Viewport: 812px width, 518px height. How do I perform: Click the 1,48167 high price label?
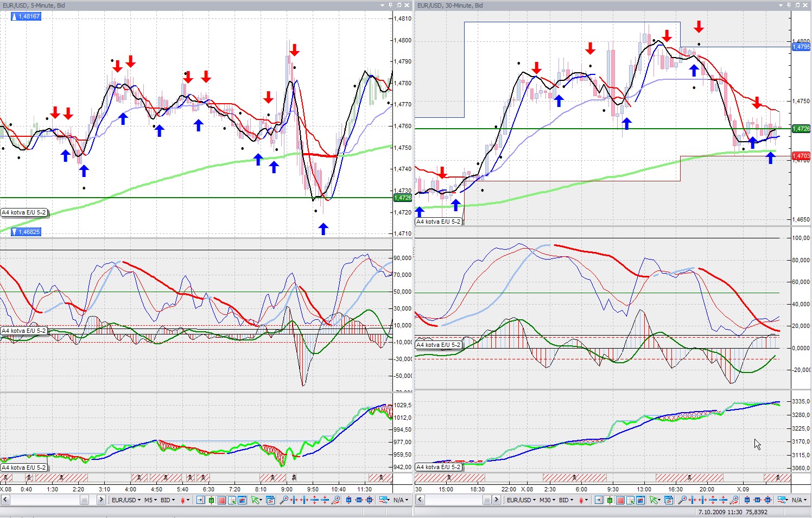click(x=26, y=16)
